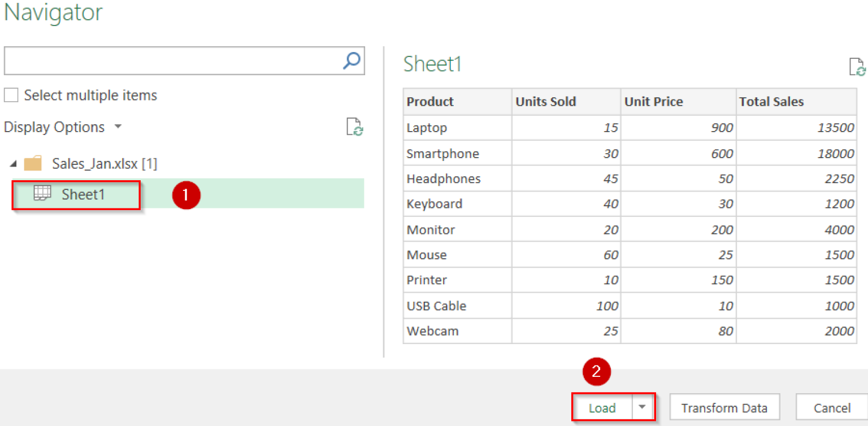Click inside the search input field
868x426 pixels.
(170, 60)
